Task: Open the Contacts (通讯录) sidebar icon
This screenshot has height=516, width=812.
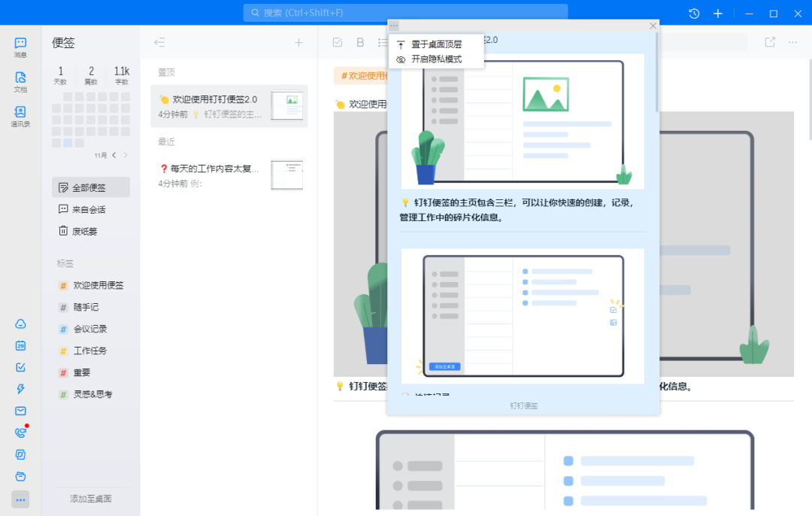Action: 20,117
